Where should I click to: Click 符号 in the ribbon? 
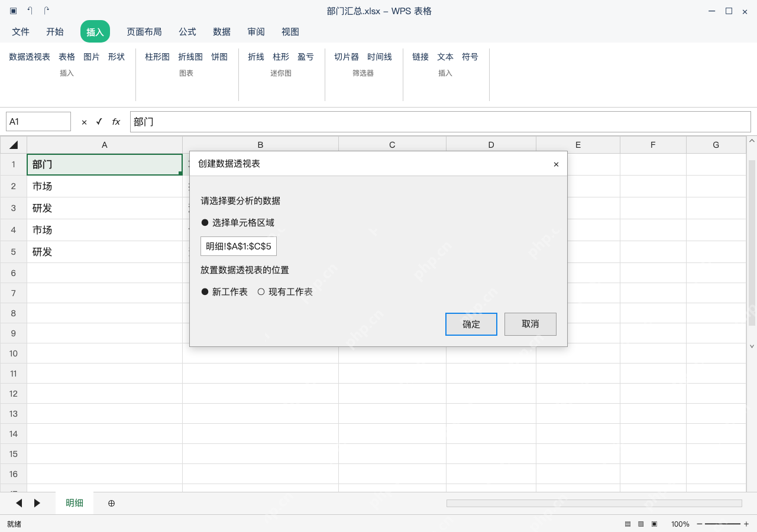[470, 57]
